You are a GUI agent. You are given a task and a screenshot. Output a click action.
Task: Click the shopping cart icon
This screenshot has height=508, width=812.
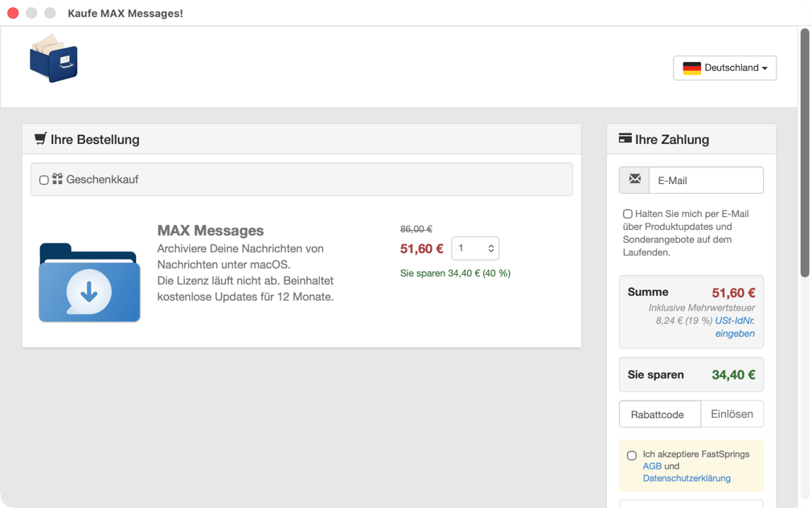click(40, 139)
